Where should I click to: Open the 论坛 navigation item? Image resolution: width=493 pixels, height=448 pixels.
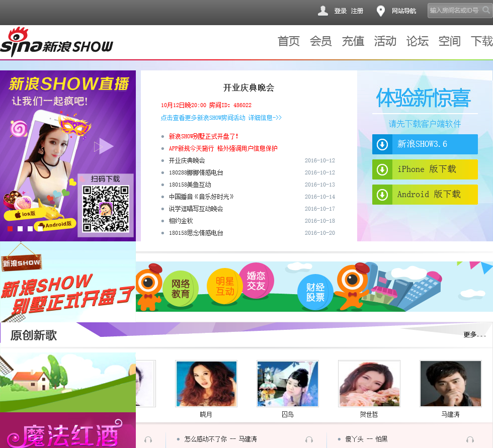click(418, 41)
